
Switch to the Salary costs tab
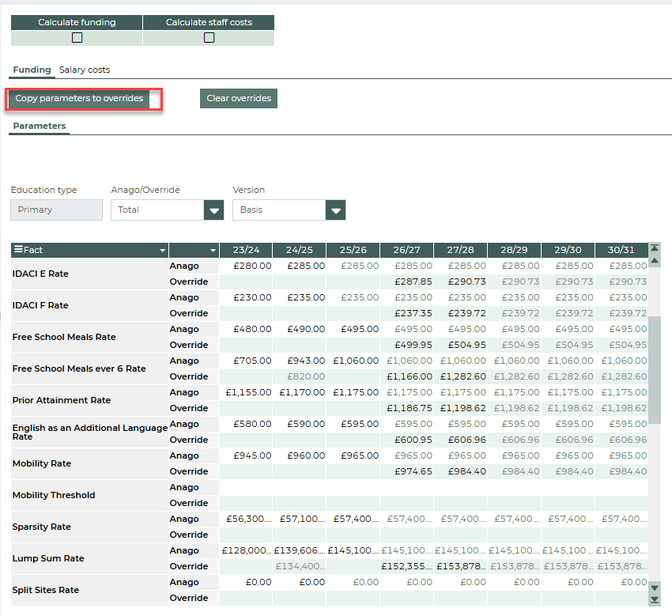click(85, 70)
